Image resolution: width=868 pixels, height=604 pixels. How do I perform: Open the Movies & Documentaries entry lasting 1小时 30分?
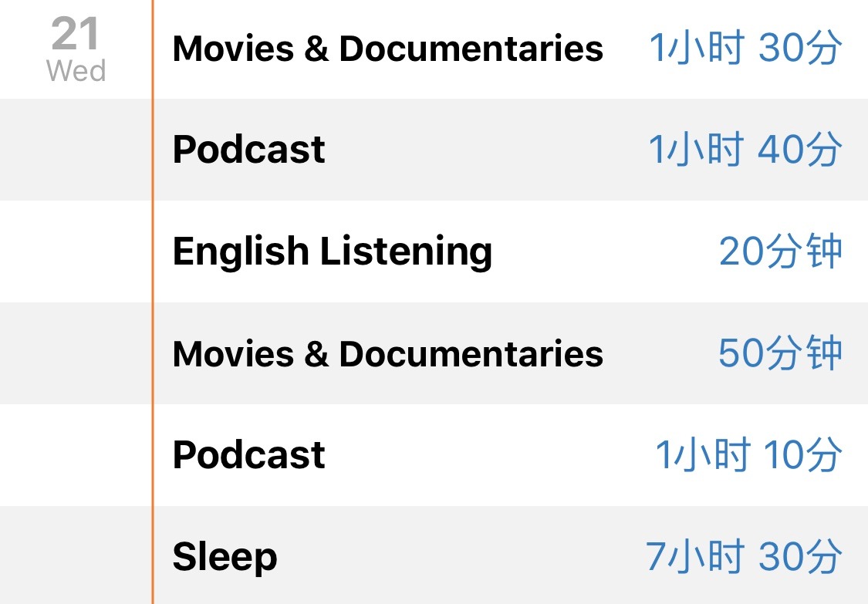pyautogui.click(x=511, y=49)
